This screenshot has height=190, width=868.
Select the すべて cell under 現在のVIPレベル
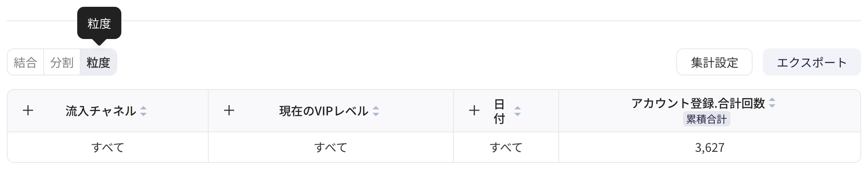[331, 147]
